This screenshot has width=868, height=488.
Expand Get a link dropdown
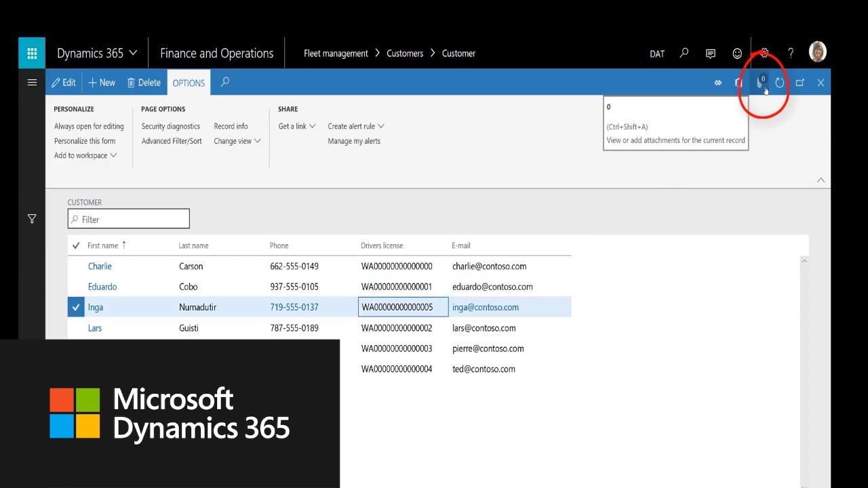click(297, 126)
